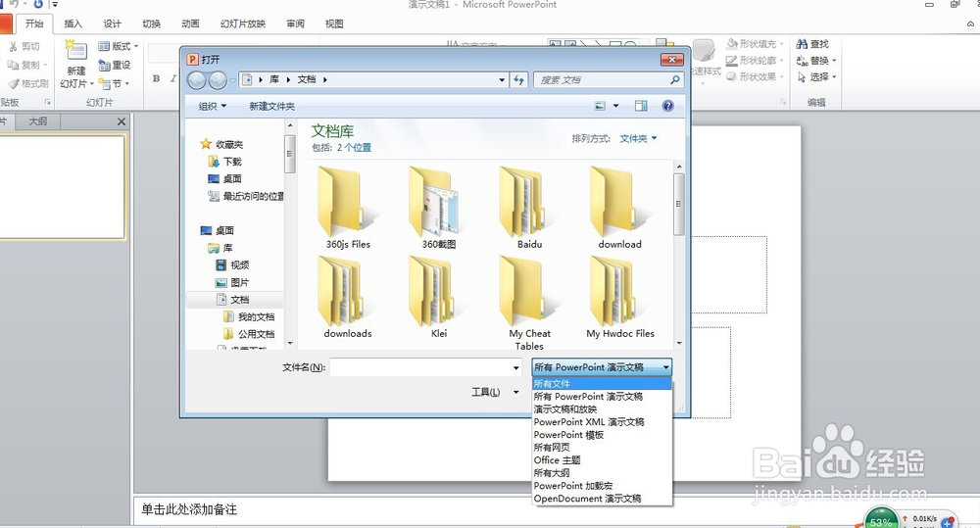Open the My Cheat Tables folder
The height and width of the screenshot is (528, 980).
[529, 304]
